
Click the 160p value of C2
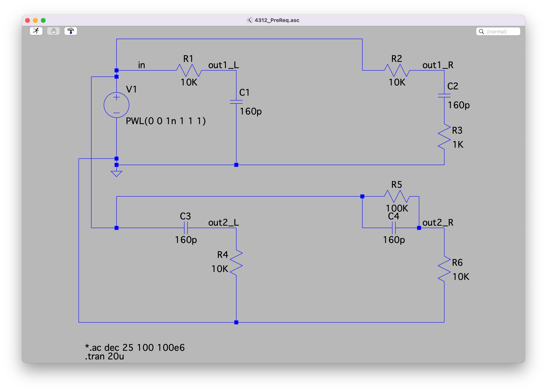459,105
